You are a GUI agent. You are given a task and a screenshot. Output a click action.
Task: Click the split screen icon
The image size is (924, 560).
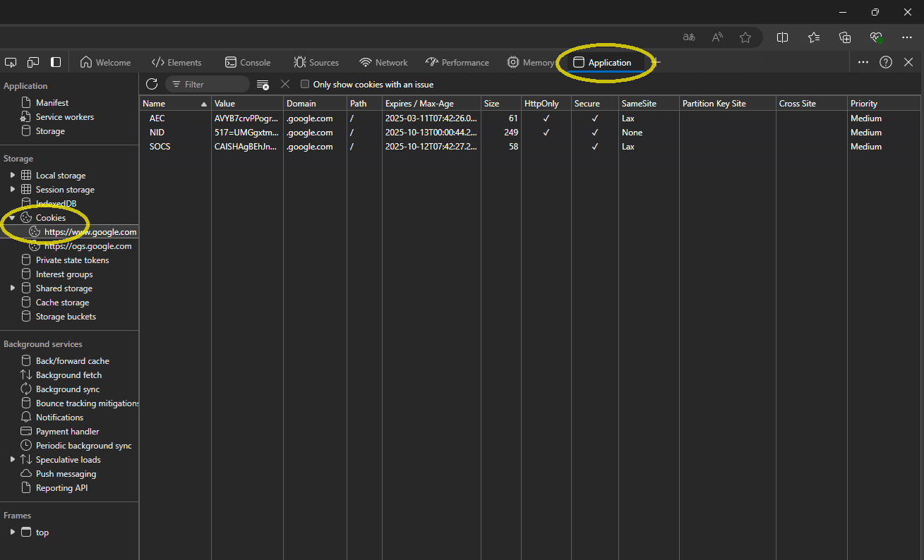[x=782, y=37]
